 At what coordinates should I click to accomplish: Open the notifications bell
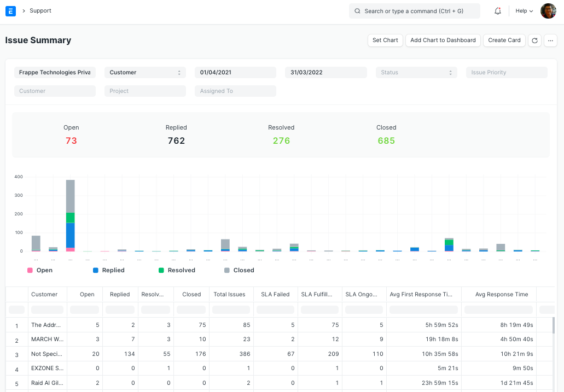497,10
